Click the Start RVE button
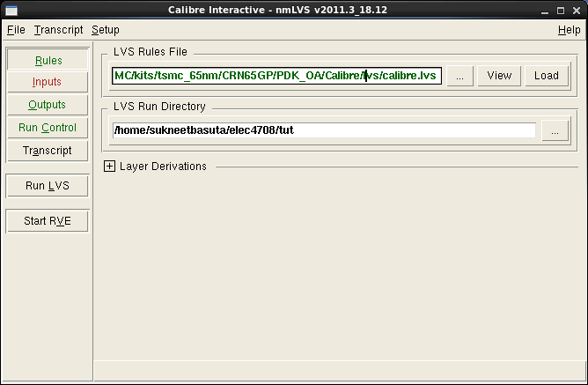The height and width of the screenshot is (385, 588). coord(48,220)
